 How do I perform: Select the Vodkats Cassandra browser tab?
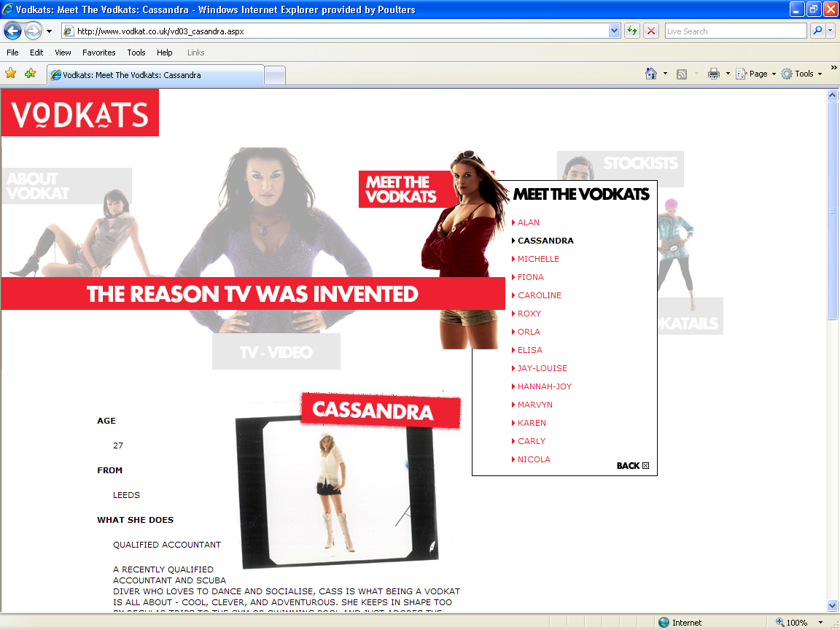tap(155, 75)
